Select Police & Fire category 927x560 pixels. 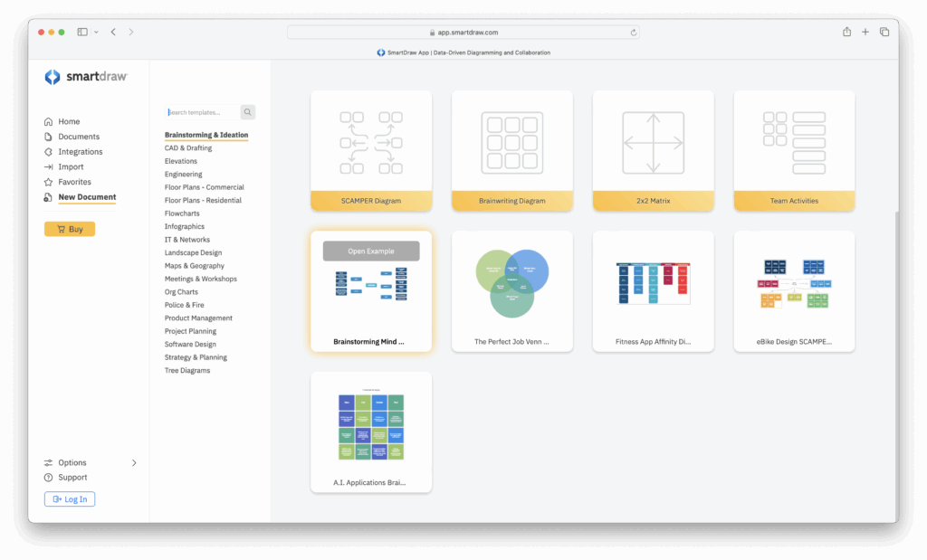(x=184, y=305)
